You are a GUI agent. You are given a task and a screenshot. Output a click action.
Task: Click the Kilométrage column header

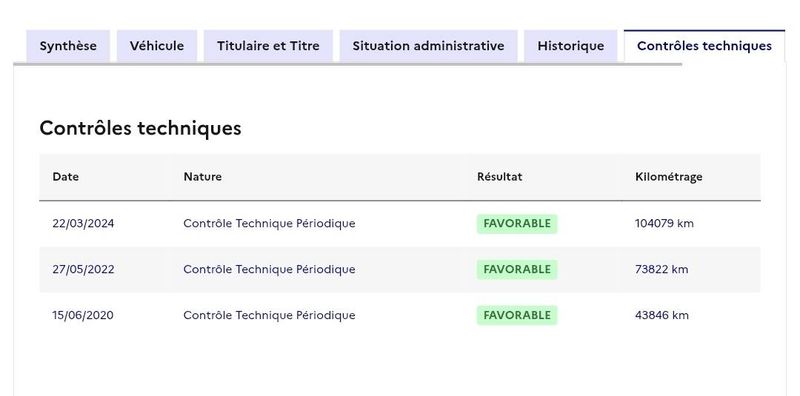pyautogui.click(x=669, y=177)
